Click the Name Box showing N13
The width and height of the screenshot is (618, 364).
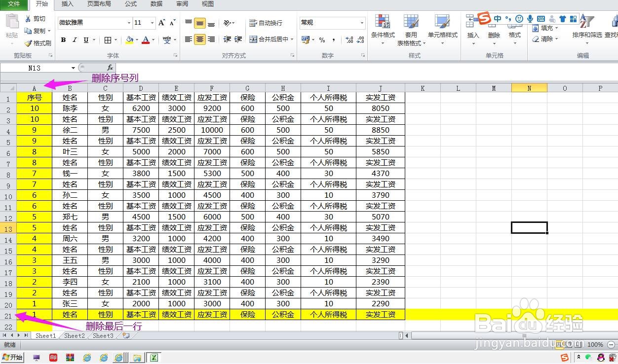coord(35,68)
